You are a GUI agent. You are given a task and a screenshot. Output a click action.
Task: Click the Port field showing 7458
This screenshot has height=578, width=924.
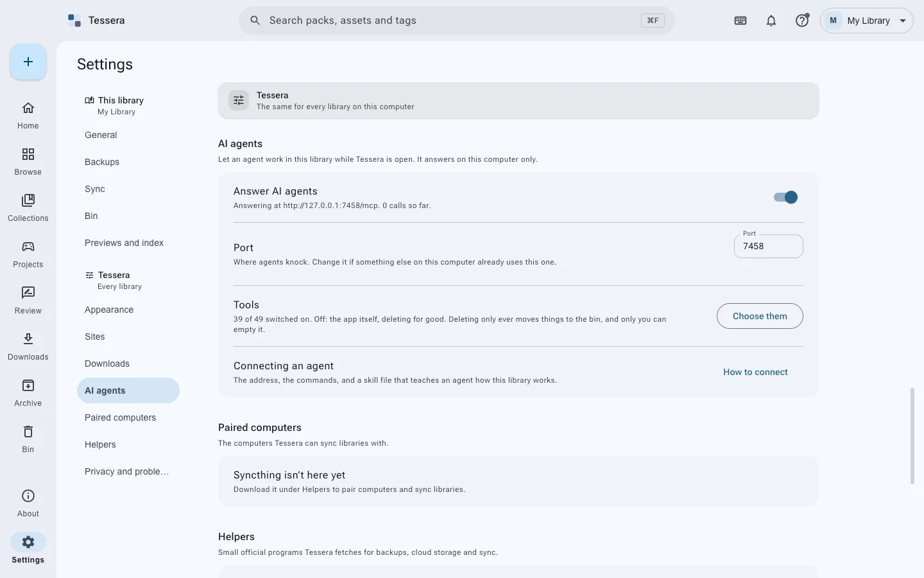pos(769,246)
